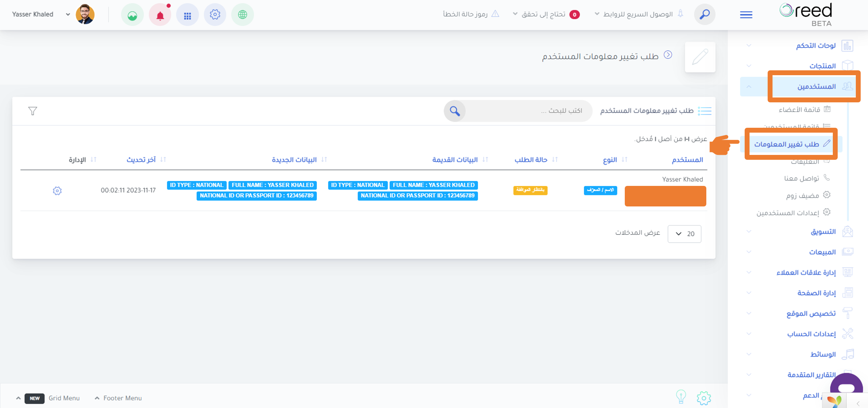
Task: Open the apps grid icon in header
Action: tap(187, 15)
